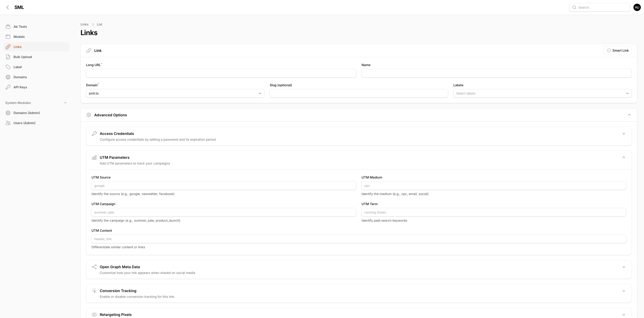Click the Links breadcrumb
The height and width of the screenshot is (318, 644).
pos(84,24)
